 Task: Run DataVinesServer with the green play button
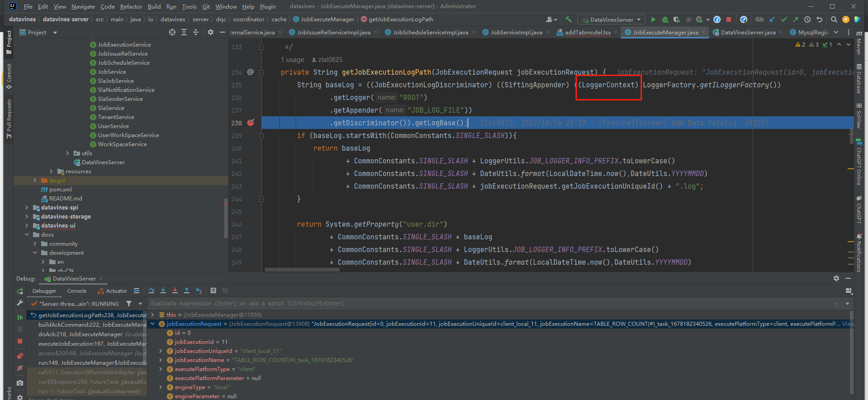click(653, 19)
